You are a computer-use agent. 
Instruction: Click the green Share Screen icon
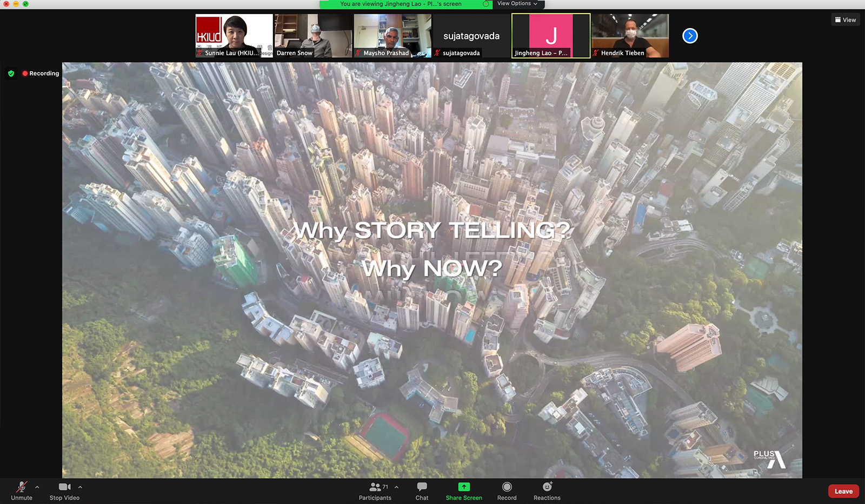pos(464,487)
